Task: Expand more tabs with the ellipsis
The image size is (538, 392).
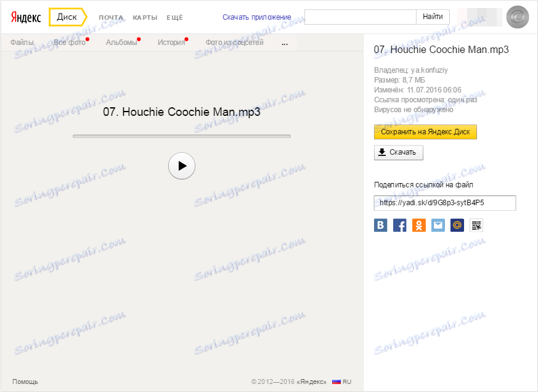Action: tap(285, 44)
